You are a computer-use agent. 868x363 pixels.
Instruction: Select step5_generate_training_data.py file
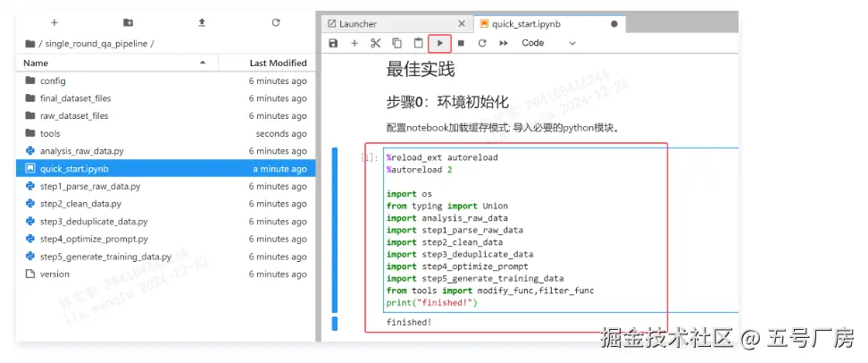click(x=166, y=257)
